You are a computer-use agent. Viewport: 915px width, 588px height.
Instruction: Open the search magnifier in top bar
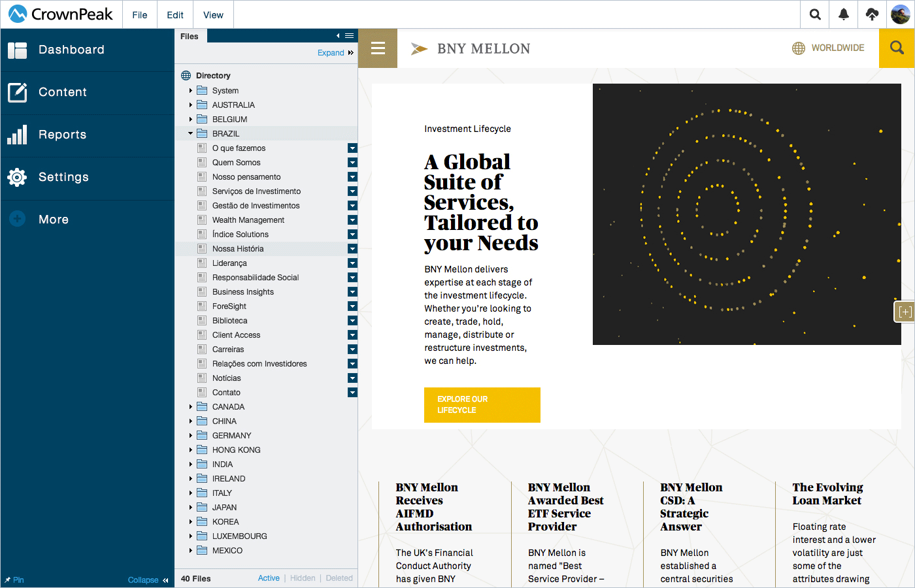[x=815, y=14]
